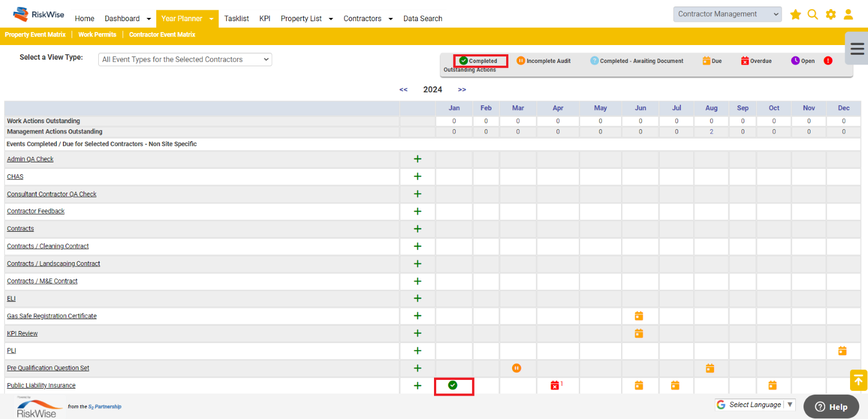Open KPI Review June due event
Image resolution: width=868 pixels, height=419 pixels.
(639, 333)
